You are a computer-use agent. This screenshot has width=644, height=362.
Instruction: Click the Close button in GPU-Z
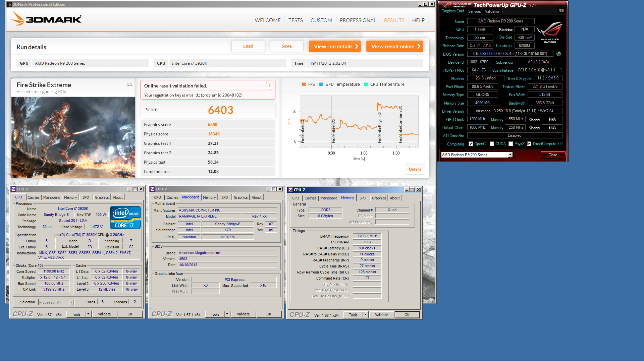tap(553, 155)
